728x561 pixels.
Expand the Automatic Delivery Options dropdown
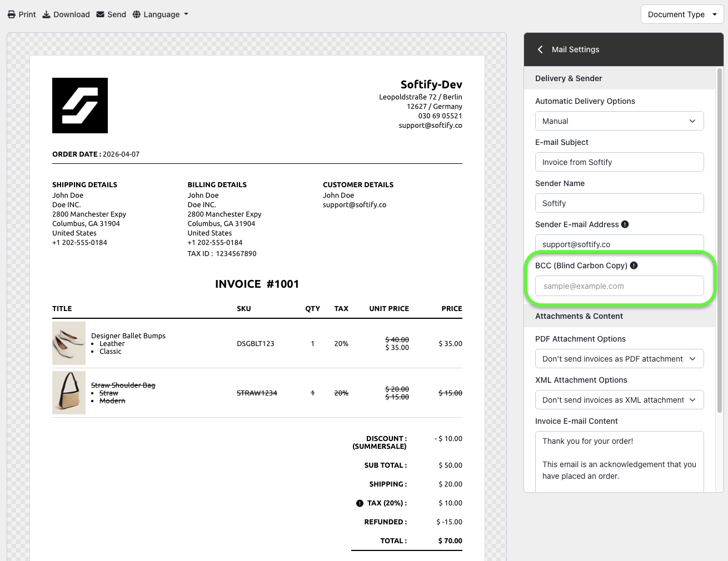619,121
